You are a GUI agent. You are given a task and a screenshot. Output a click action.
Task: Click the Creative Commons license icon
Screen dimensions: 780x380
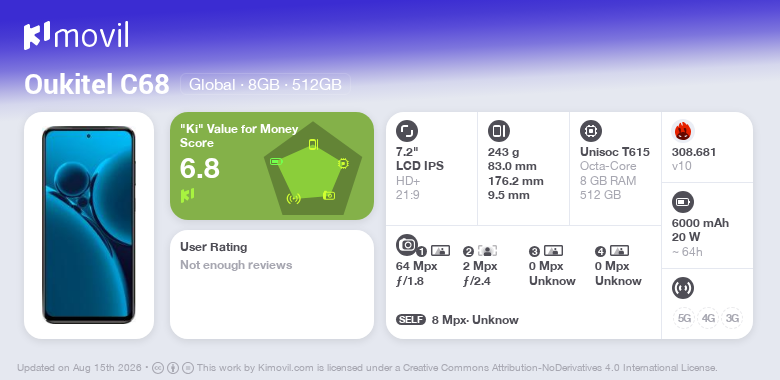[158, 368]
